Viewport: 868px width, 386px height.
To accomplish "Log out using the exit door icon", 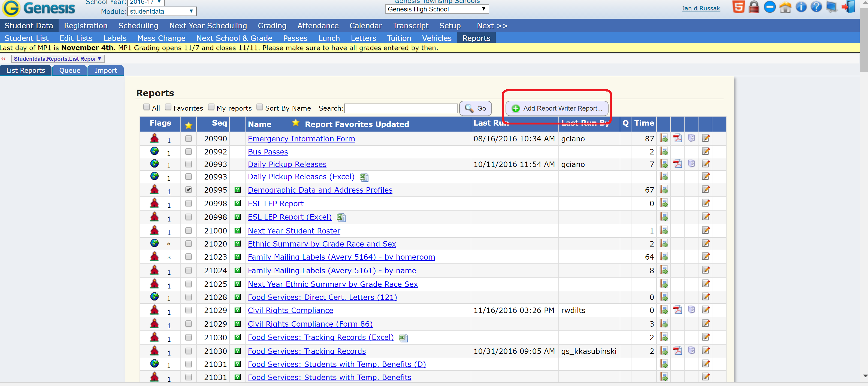I will (x=848, y=7).
